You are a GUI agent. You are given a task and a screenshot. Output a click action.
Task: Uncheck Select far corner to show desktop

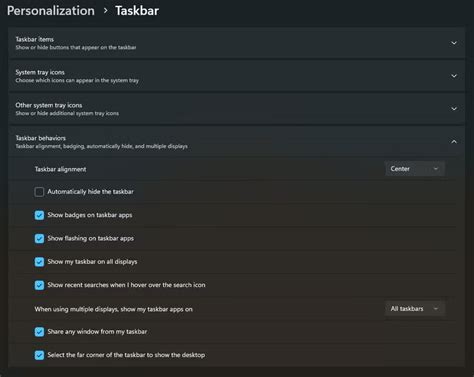[39, 355]
